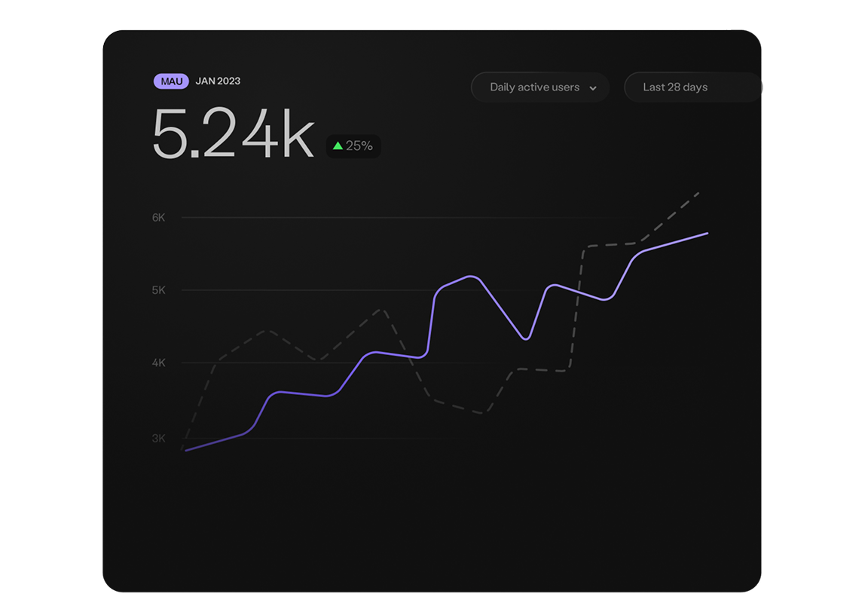This screenshot has width=868, height=609.
Task: Click the purple line's deep dip between peaks
Action: click(526, 339)
